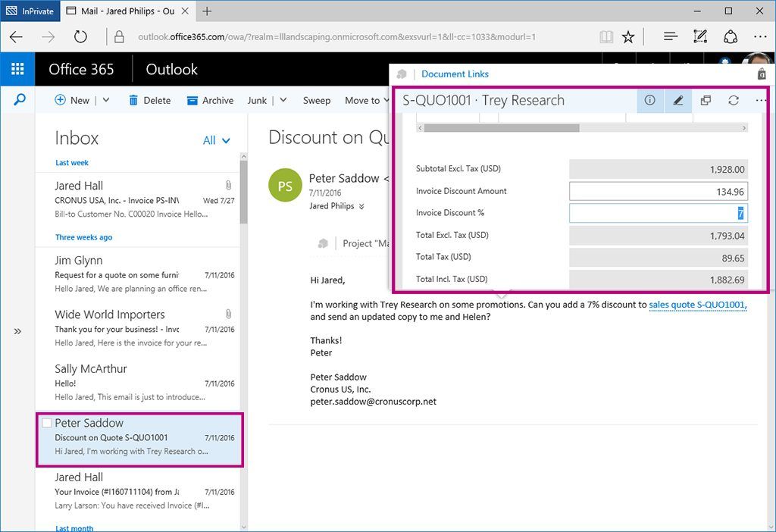
Task: Click the Outlook search magnifier icon
Action: 19,100
